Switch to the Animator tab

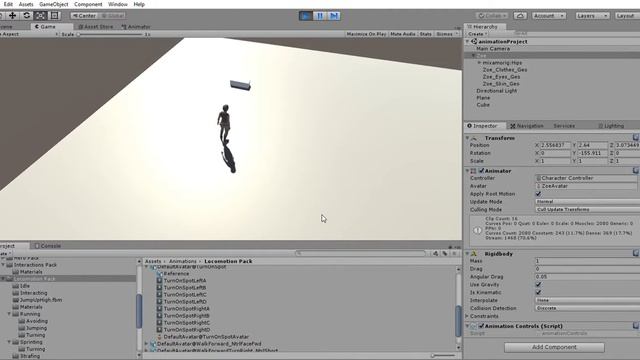(136, 27)
